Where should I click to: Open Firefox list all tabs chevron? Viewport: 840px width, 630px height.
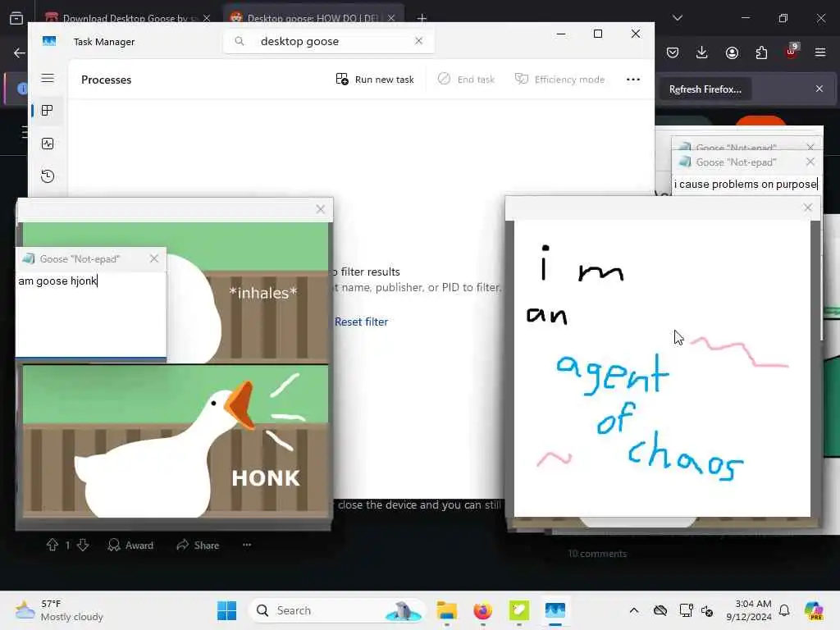click(x=678, y=18)
